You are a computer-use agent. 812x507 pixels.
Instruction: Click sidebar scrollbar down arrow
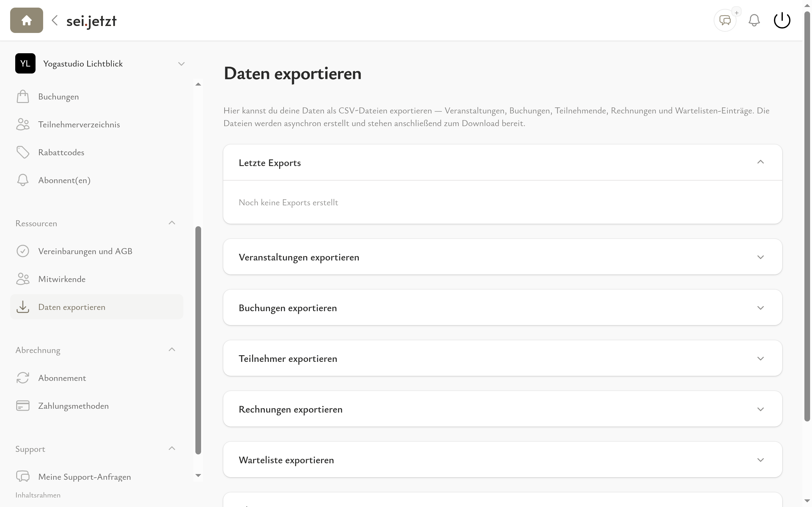tap(198, 476)
